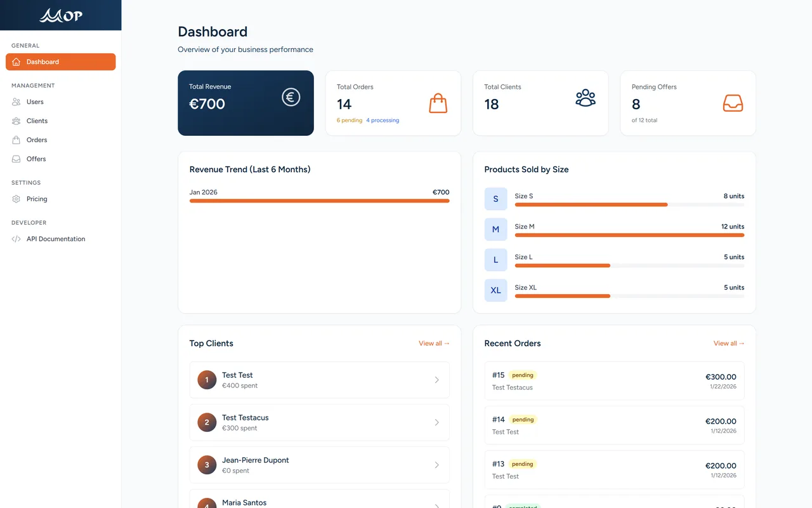Click the Users person icon
The width and height of the screenshot is (812, 508).
(x=16, y=102)
